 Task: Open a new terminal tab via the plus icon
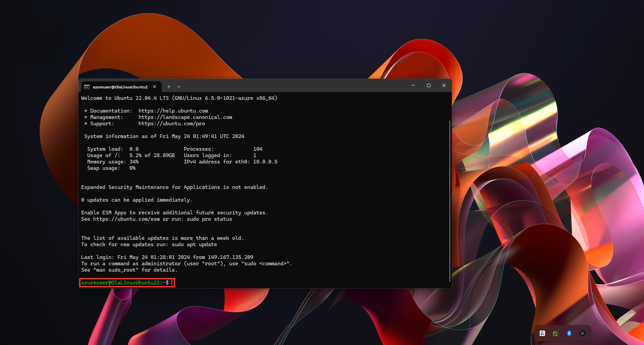(x=169, y=86)
